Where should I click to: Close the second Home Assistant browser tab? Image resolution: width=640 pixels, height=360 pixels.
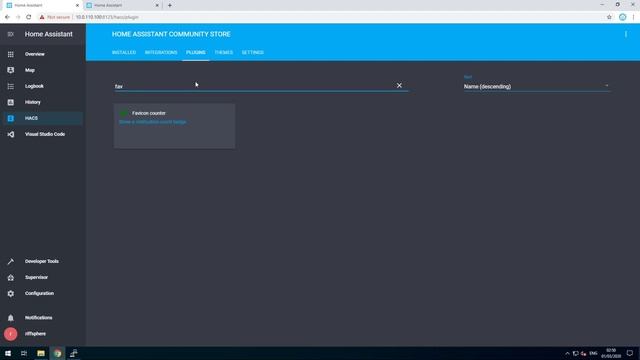pos(157,5)
